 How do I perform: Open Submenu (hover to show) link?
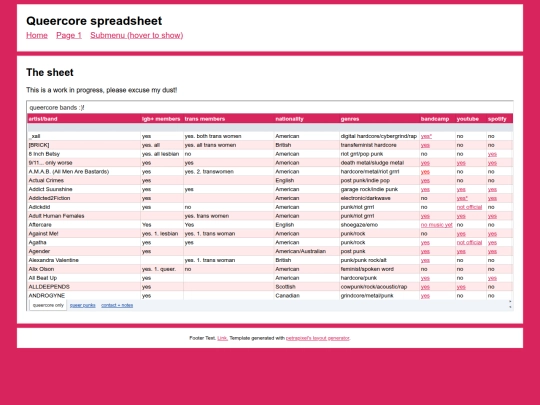pos(137,35)
